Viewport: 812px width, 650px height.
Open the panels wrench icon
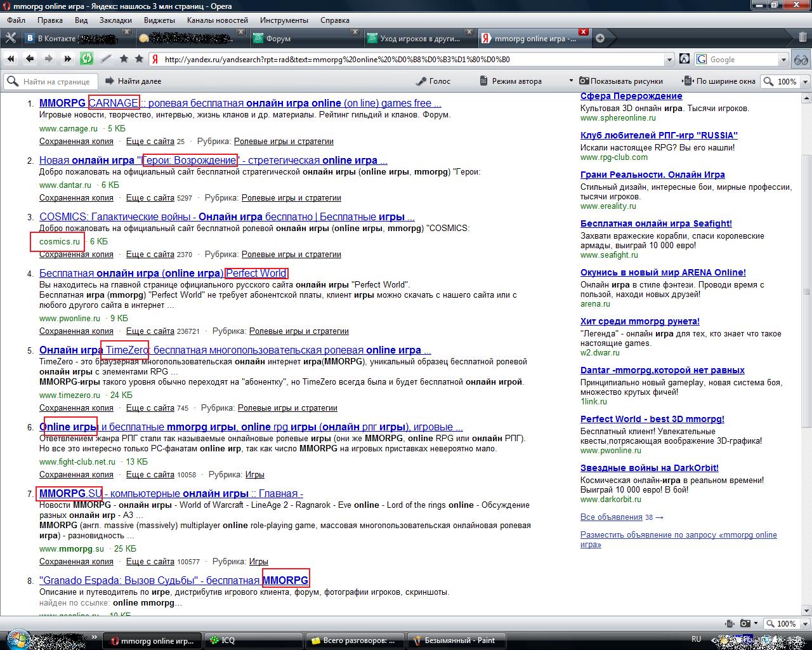[x=10, y=38]
